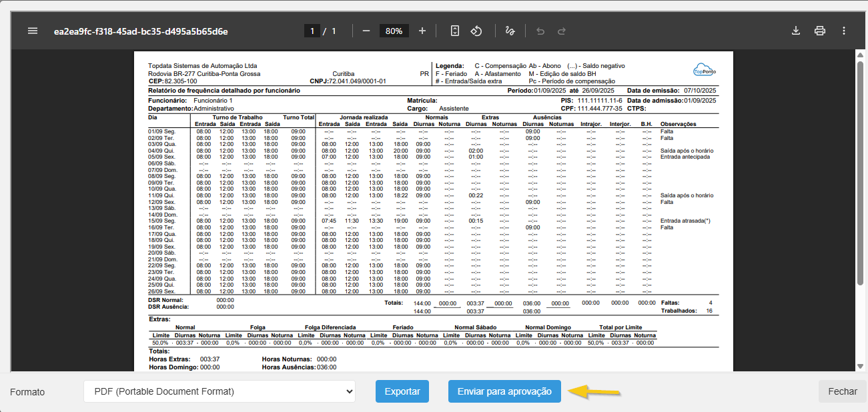Print the frequency report
Screen dimensions: 868x412
[x=820, y=31]
